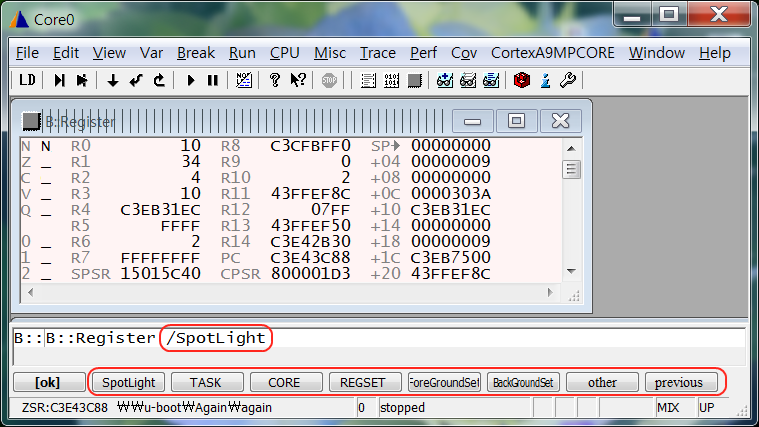Image resolution: width=759 pixels, height=427 pixels.
Task: Click the SpotLight option button
Action: (x=128, y=382)
